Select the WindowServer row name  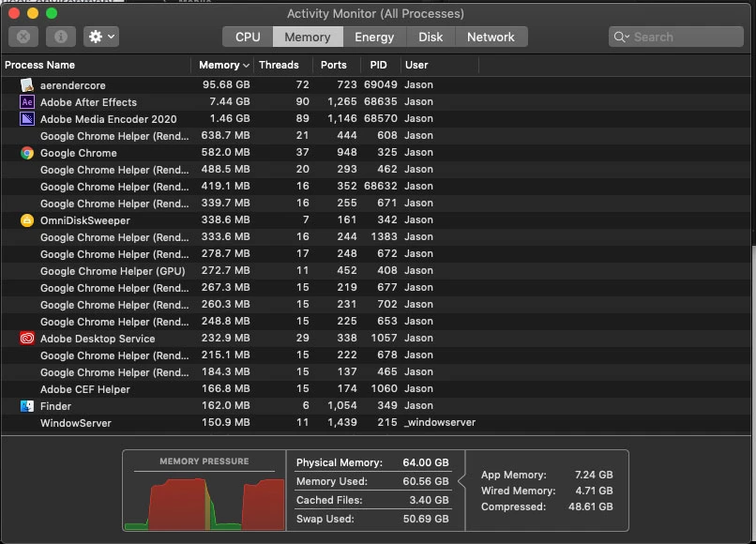[76, 423]
